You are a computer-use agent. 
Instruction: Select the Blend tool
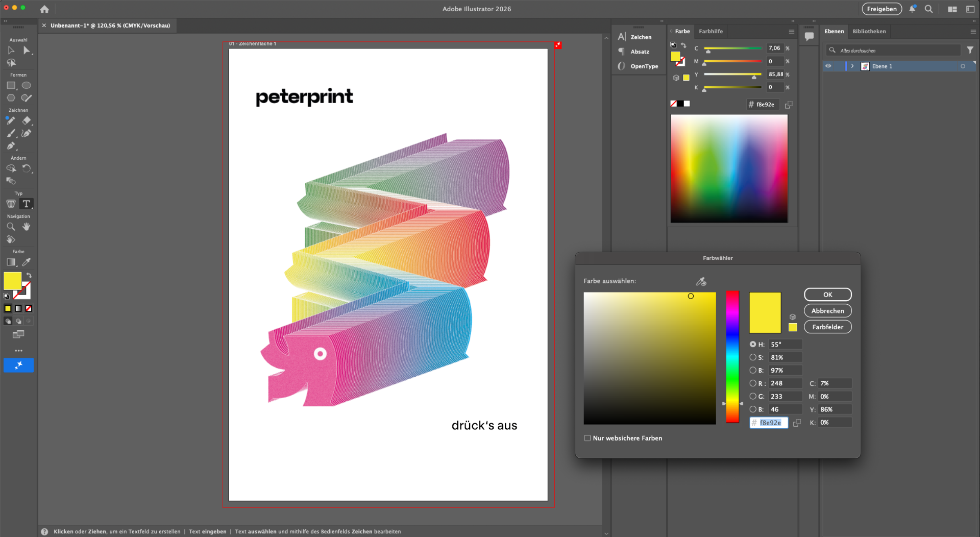11,181
